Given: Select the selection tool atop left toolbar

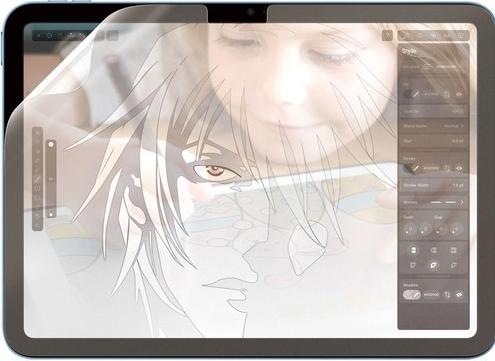Looking at the screenshot, I should pyautogui.click(x=37, y=133).
